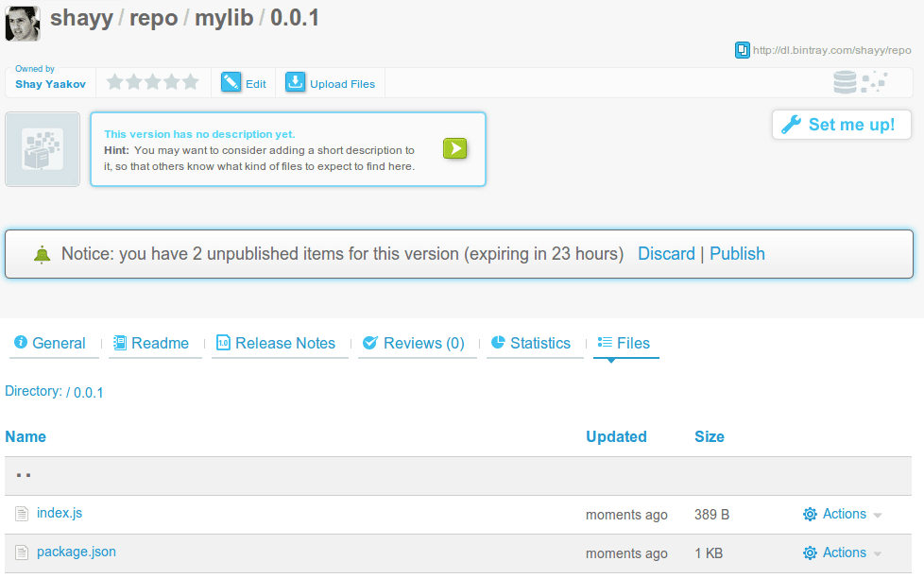The image size is (924, 578).
Task: Sort files by the Updated column header
Action: coord(616,436)
